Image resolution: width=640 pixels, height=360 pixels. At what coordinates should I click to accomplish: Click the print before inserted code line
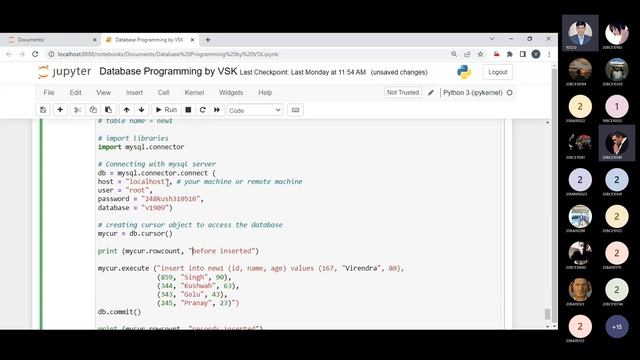pyautogui.click(x=178, y=251)
